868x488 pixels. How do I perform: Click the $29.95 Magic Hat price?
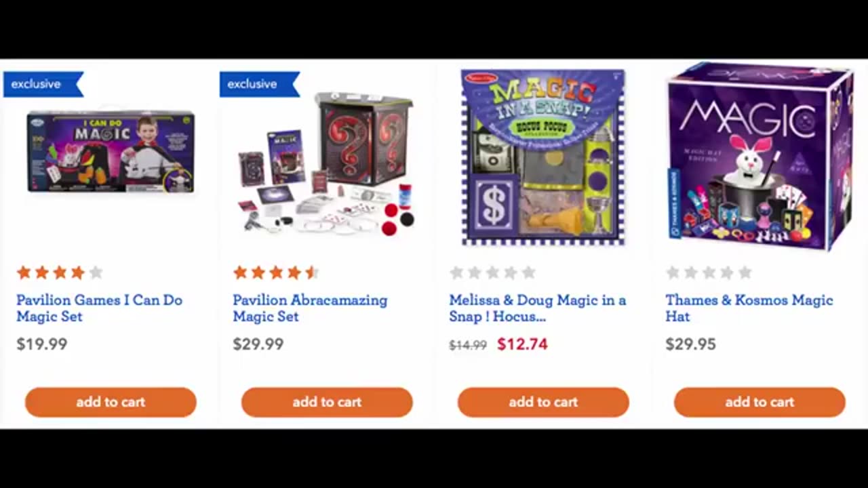[690, 344]
